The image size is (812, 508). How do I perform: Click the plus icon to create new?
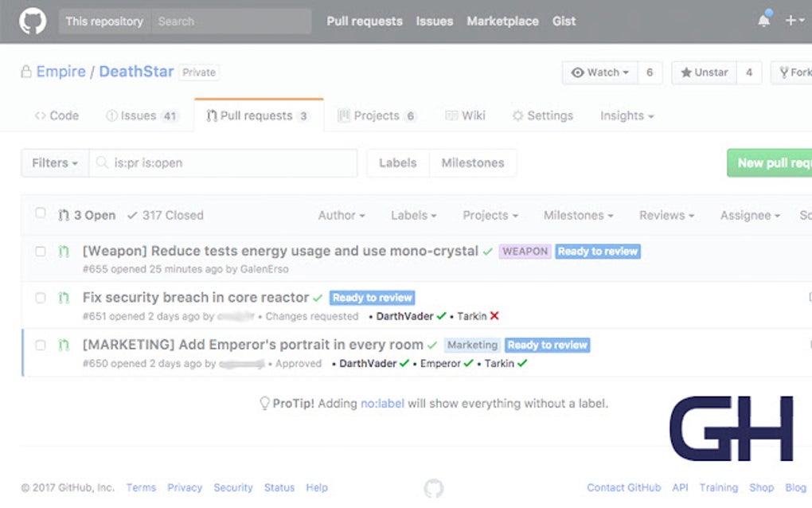(x=791, y=21)
